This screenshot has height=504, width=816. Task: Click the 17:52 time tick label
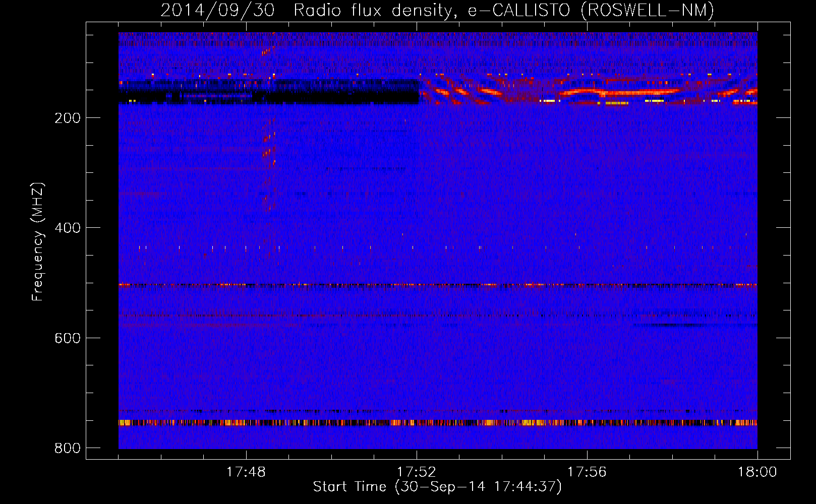(x=417, y=472)
